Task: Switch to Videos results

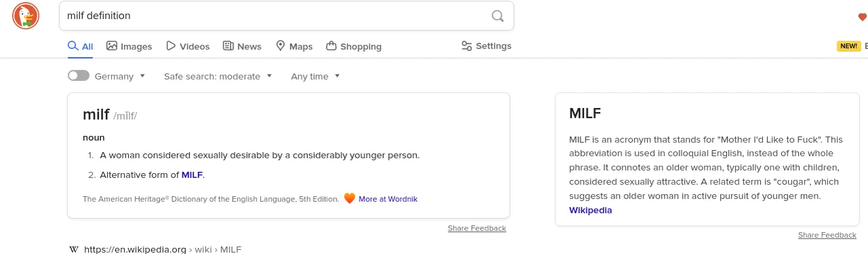Action: (188, 46)
